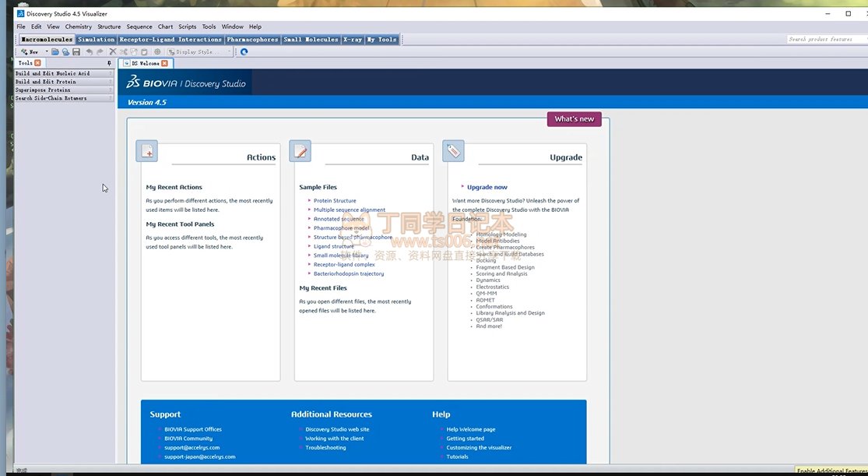Open the Getting started help link
868x476 pixels.
465,439
